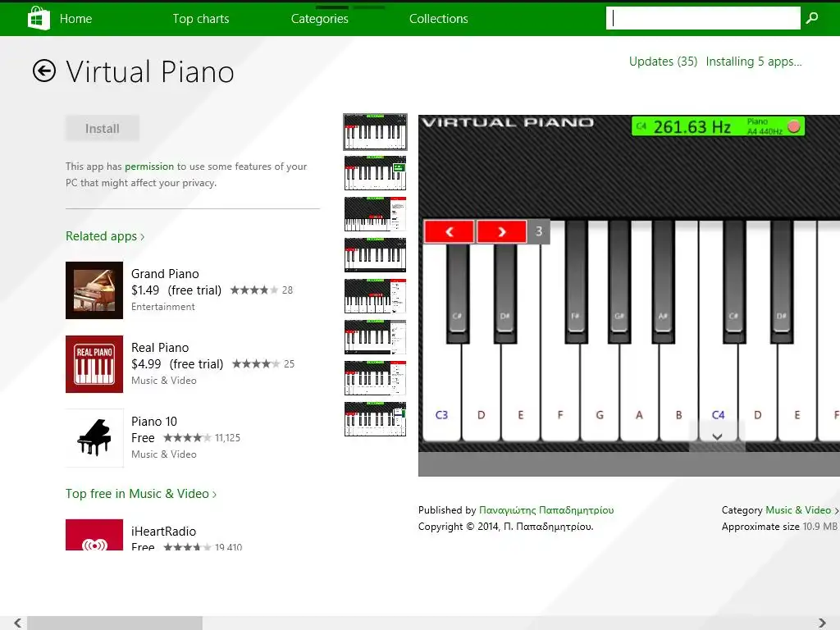Click the 261.63 Hz frequency display
This screenshot has width=840, height=630.
point(718,126)
